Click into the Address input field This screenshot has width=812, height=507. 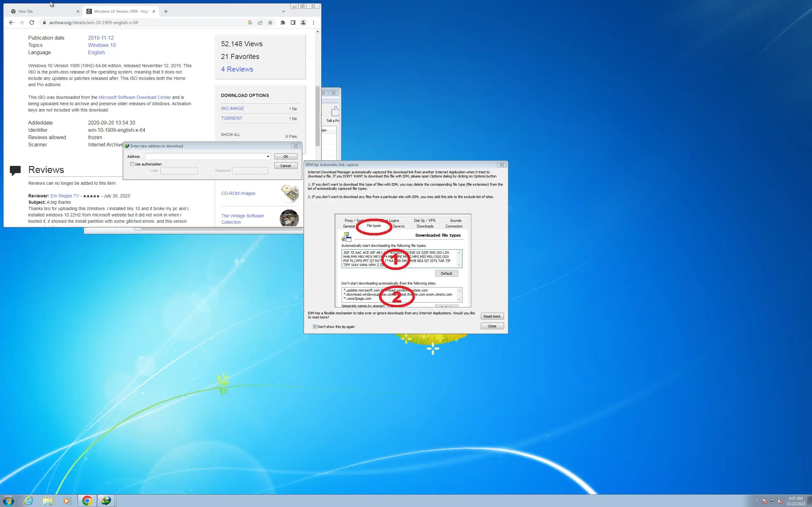206,157
